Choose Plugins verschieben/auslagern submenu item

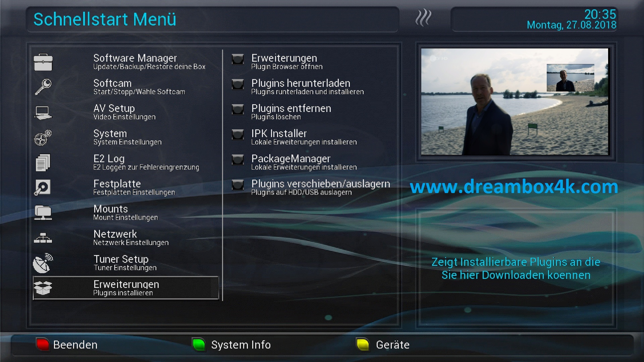[x=311, y=188]
